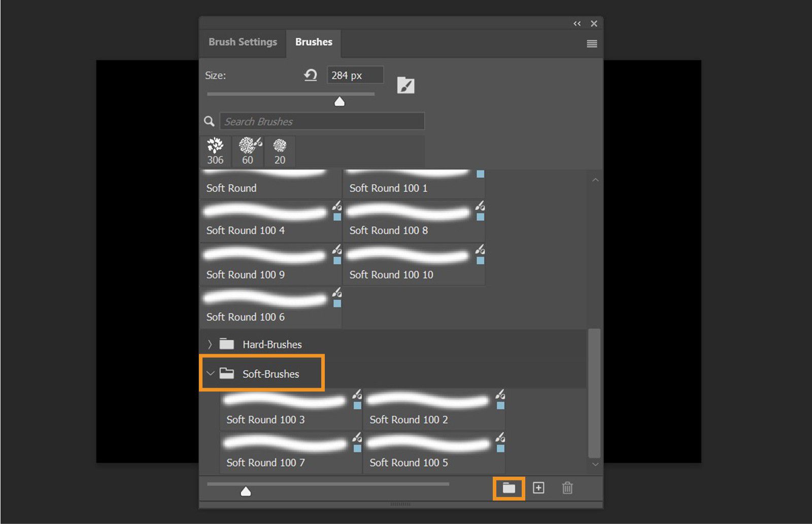The width and height of the screenshot is (812, 524).
Task: Click the tool preset icon on Soft Round 100 8
Action: (480, 206)
